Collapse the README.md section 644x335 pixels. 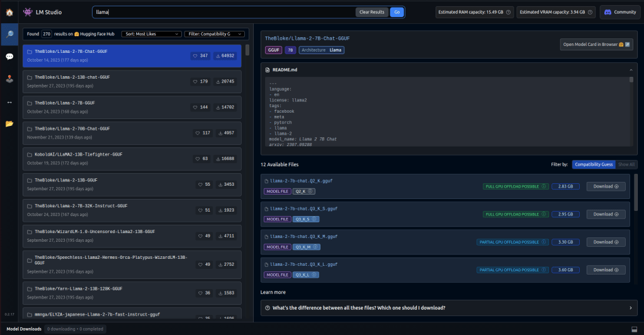coord(630,70)
